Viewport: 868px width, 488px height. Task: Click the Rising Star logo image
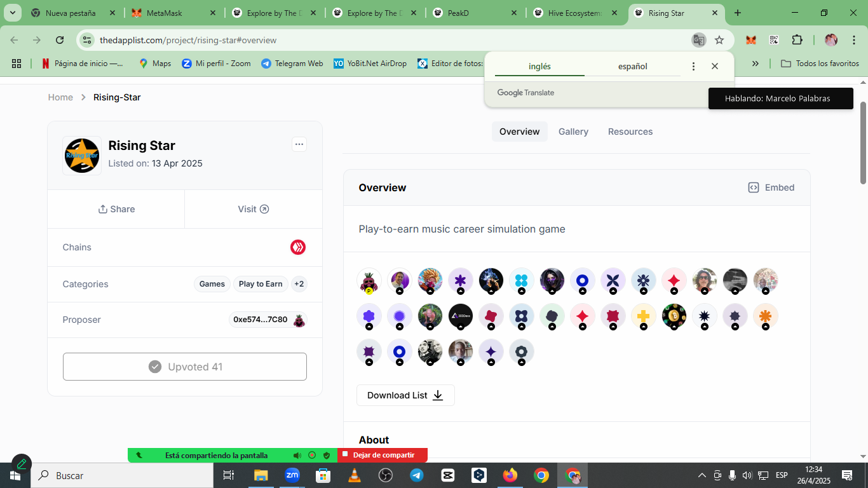[x=82, y=156]
